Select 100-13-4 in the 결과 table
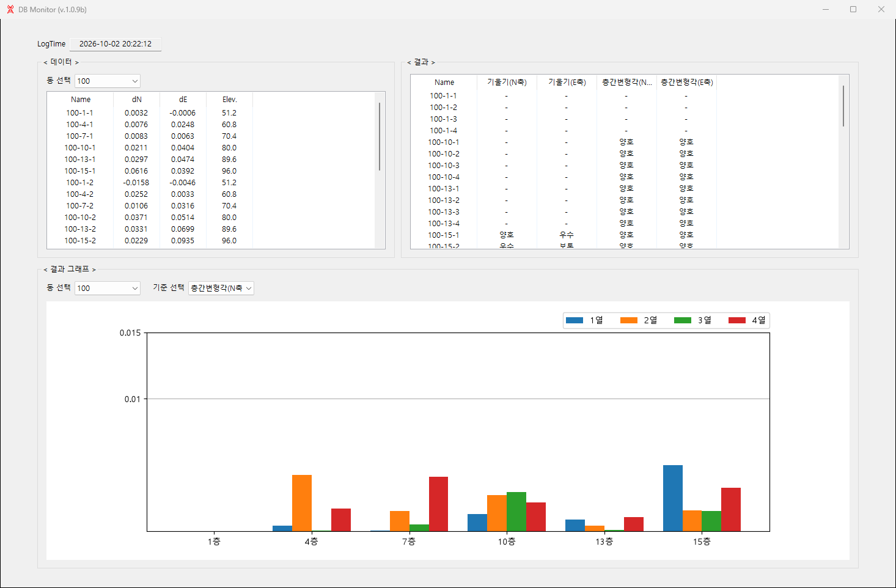896x588 pixels. pyautogui.click(x=444, y=224)
